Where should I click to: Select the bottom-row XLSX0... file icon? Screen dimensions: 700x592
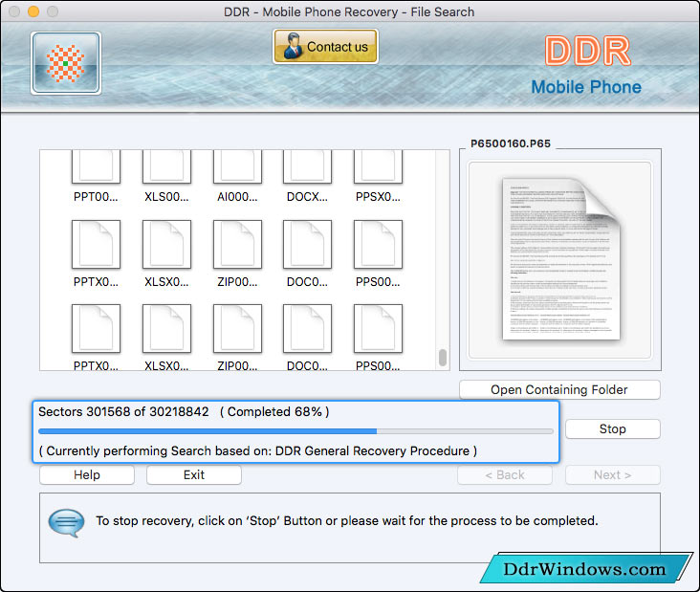[166, 329]
